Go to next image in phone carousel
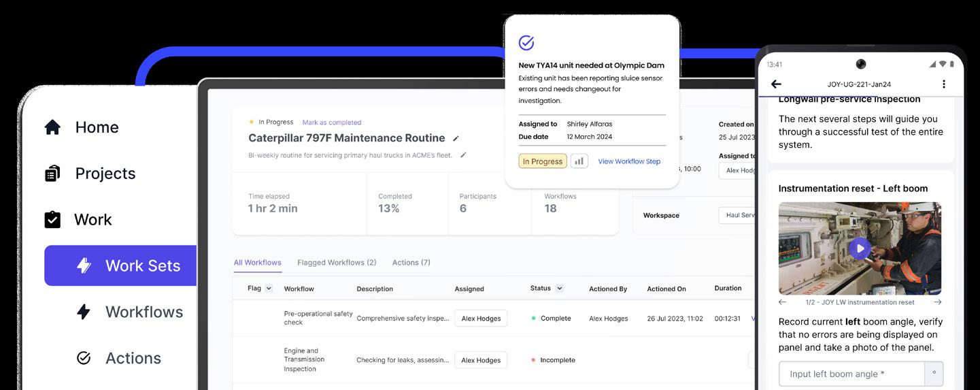The image size is (980, 390). click(938, 302)
